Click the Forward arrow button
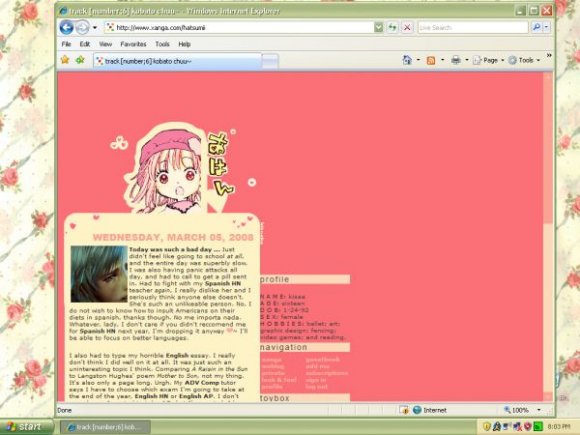Viewport: 580px width, 435px height. pos(82,27)
